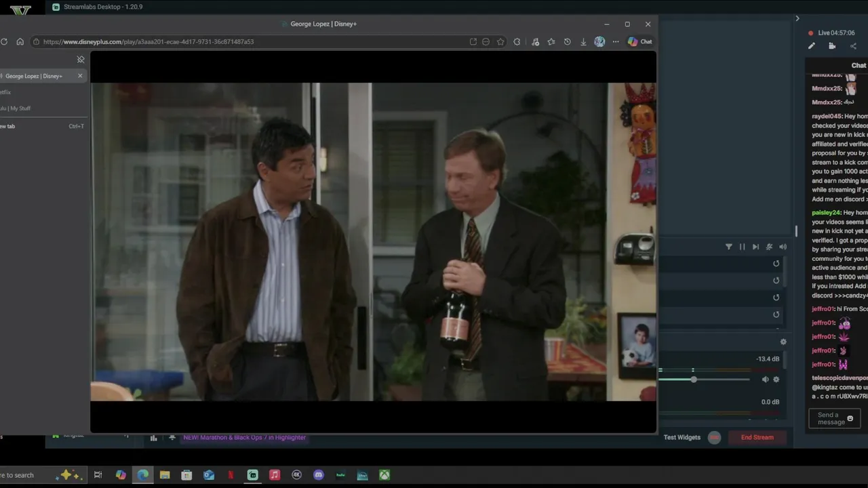Click the icon left of the Highlighter notice
The width and height of the screenshot is (868, 488).
pos(172,438)
